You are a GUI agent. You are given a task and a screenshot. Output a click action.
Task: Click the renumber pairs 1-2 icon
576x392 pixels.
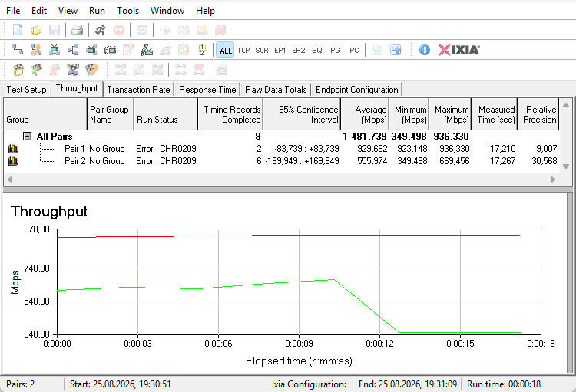pyautogui.click(x=202, y=50)
